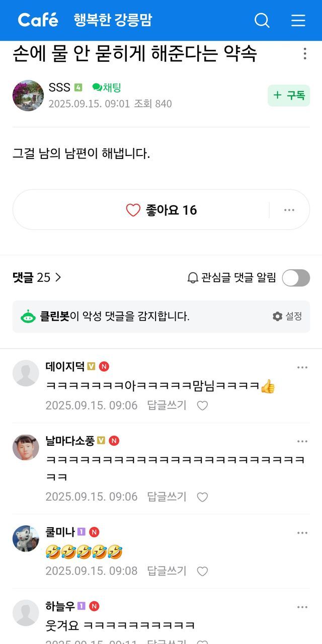Like 쿨미나's comment with the heart
322x644 pixels.
pos(202,571)
